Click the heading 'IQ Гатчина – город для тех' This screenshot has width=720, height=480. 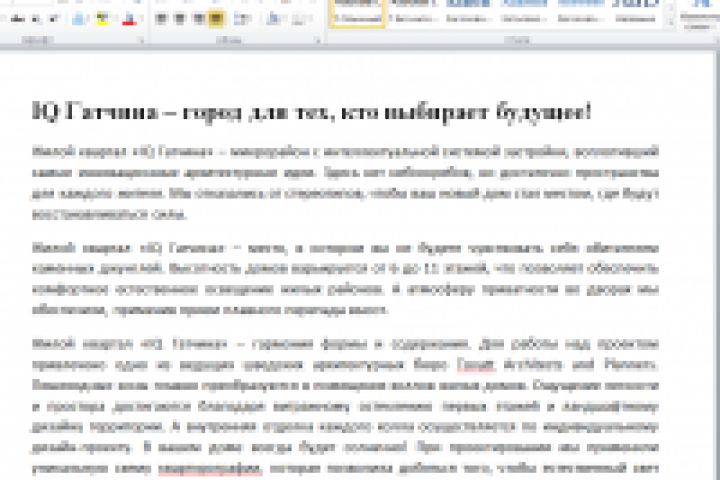pyautogui.click(x=182, y=112)
